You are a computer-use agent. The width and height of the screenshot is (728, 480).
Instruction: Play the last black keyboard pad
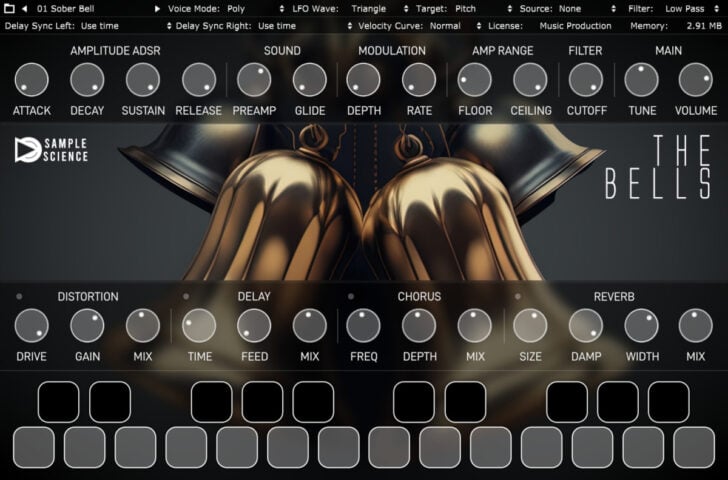[669, 402]
